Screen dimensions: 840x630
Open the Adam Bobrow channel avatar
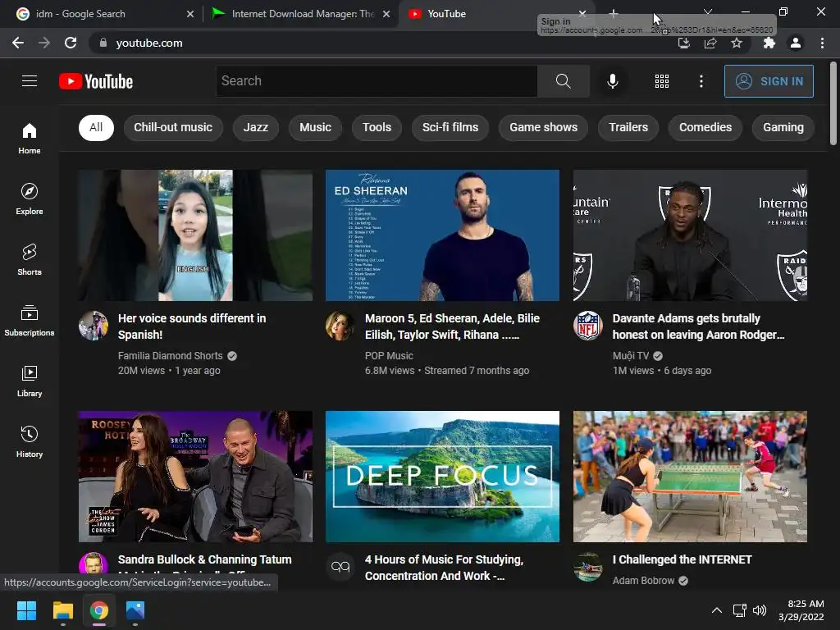pyautogui.click(x=587, y=567)
